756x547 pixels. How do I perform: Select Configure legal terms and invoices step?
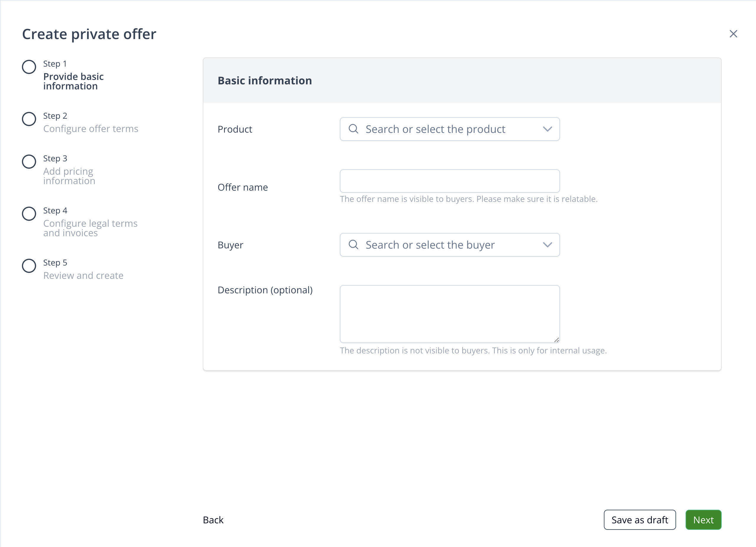(x=90, y=228)
